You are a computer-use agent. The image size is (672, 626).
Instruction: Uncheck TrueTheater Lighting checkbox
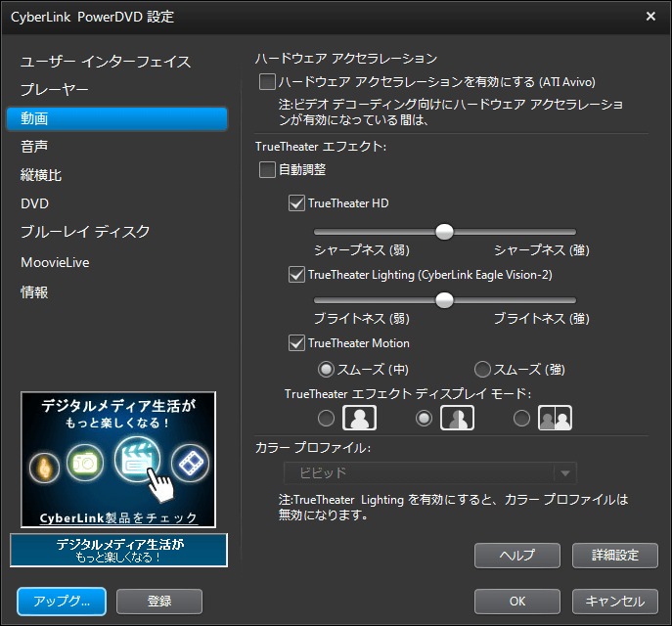pyautogui.click(x=296, y=274)
